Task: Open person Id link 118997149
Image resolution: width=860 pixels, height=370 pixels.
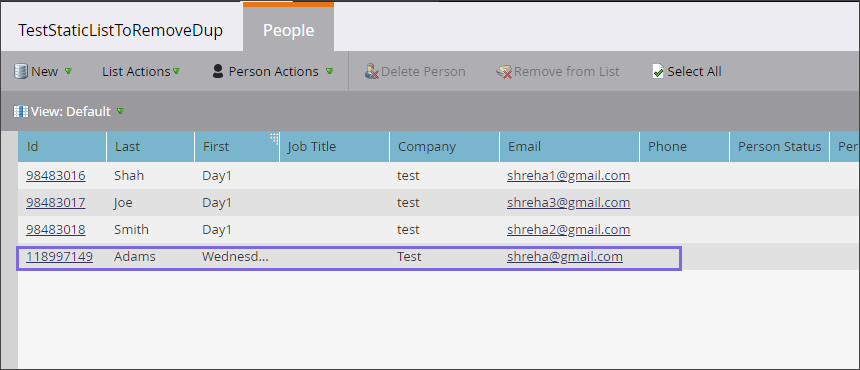Action: click(x=59, y=257)
